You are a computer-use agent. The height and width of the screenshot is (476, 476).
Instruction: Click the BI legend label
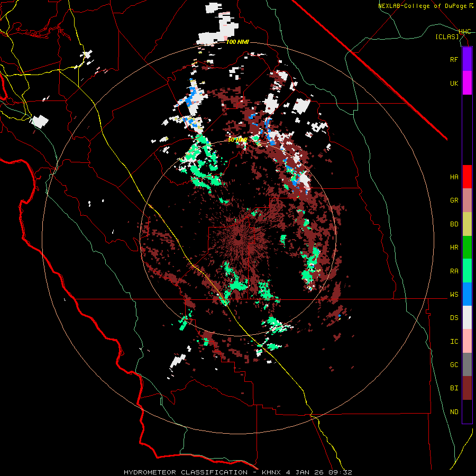click(454, 388)
